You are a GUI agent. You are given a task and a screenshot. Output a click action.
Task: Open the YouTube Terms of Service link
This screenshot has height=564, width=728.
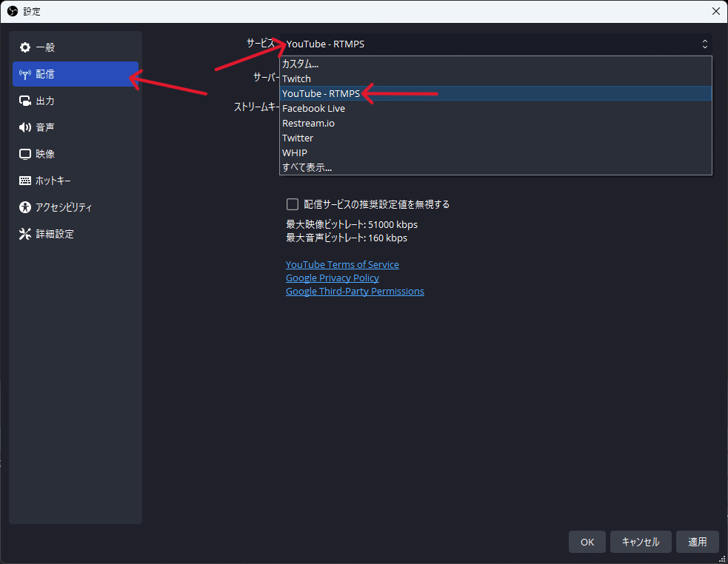[x=342, y=264]
